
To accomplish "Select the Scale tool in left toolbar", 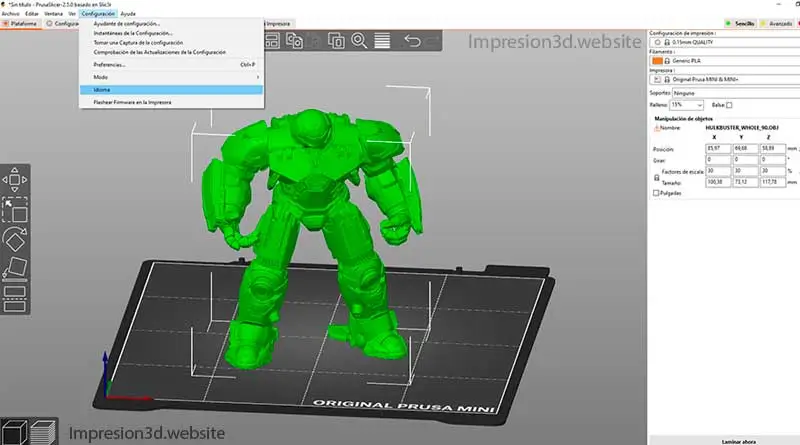I will (15, 210).
